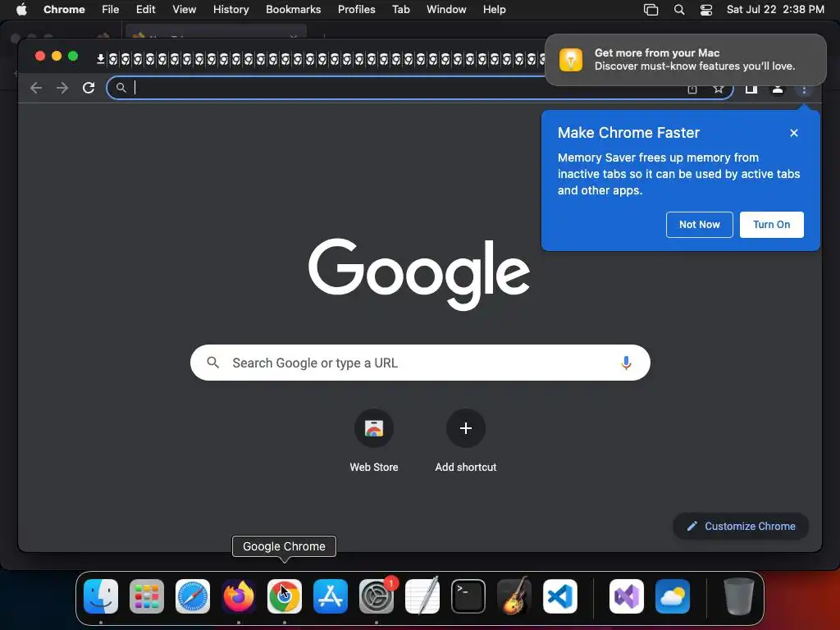Click the Google Chrome Dock icon
This screenshot has width=840, height=630.
(x=285, y=596)
